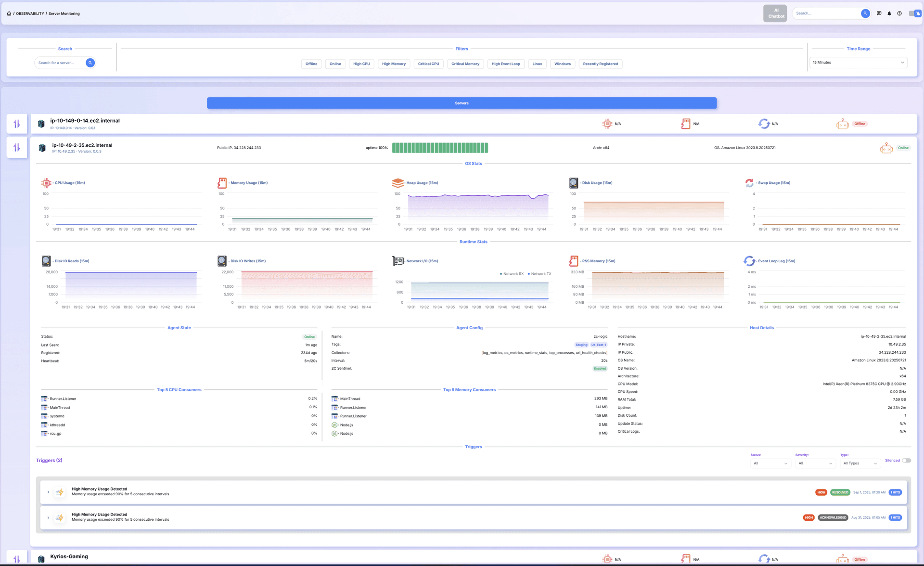Click the blue search button in top header
The width and height of the screenshot is (924, 566).
865,13
